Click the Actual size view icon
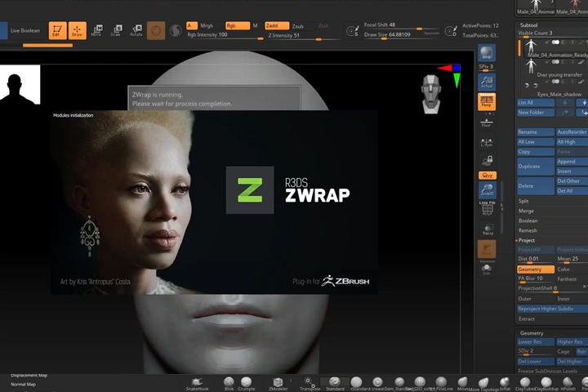This screenshot has height=392, width=588. pyautogui.click(x=487, y=82)
